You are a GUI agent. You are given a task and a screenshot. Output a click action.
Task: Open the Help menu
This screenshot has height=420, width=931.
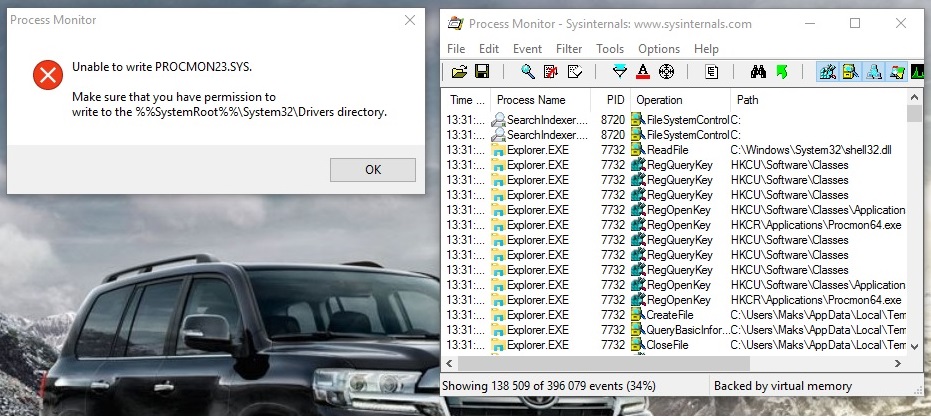click(x=706, y=49)
